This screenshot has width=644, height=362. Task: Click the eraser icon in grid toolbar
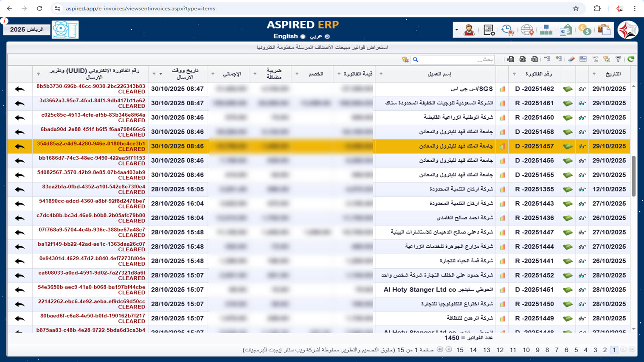click(571, 59)
